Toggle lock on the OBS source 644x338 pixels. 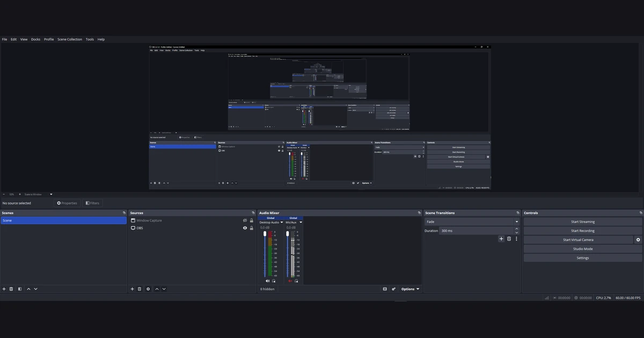tap(251, 228)
